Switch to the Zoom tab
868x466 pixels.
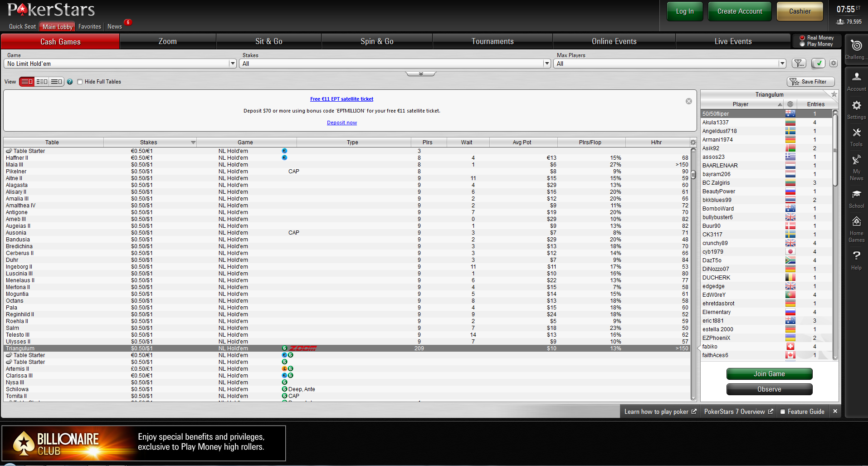click(x=168, y=42)
